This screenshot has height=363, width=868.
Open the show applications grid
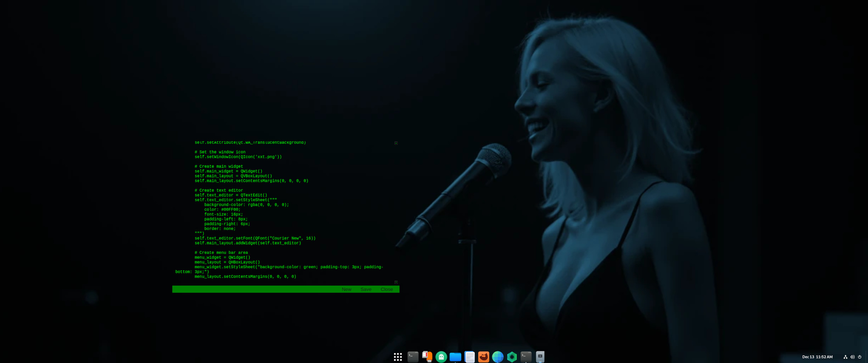point(398,357)
